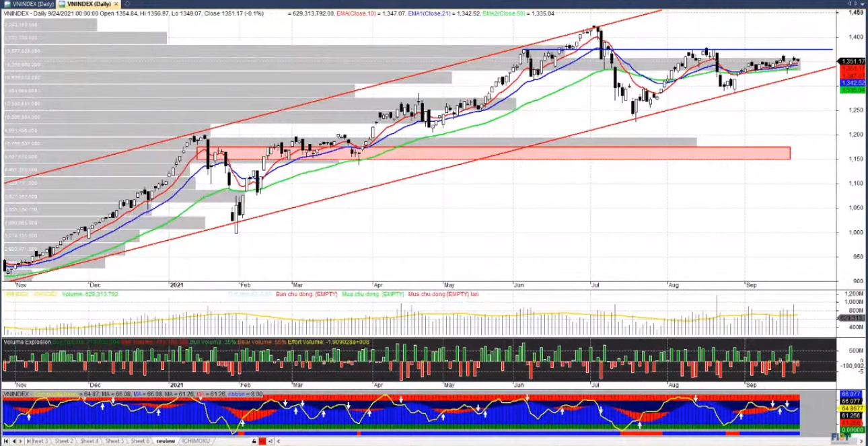The width and height of the screenshot is (868, 446).
Task: Switch to the Sheet 3 tab
Action: (40, 441)
